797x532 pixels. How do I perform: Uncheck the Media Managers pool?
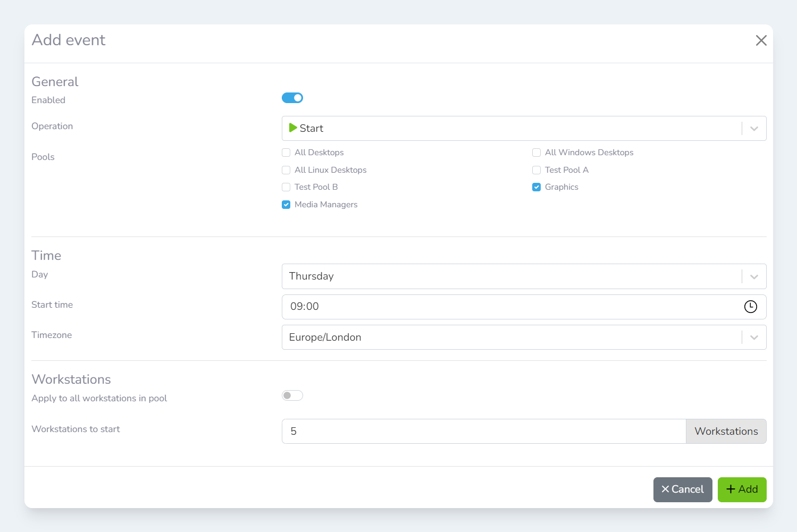tap(286, 205)
